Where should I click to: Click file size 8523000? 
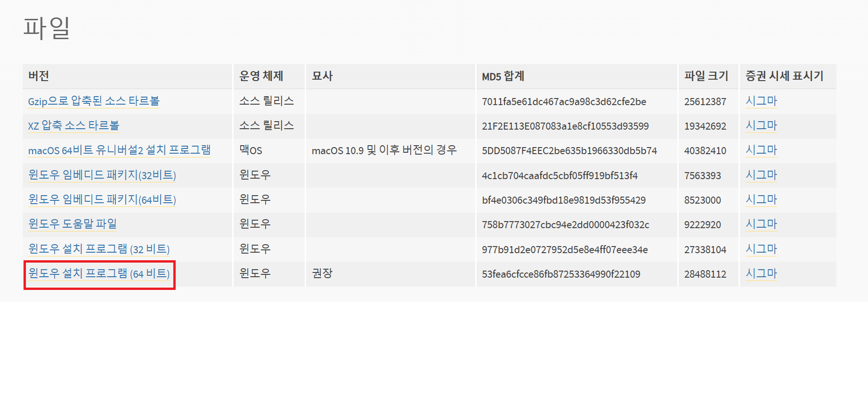tap(703, 200)
